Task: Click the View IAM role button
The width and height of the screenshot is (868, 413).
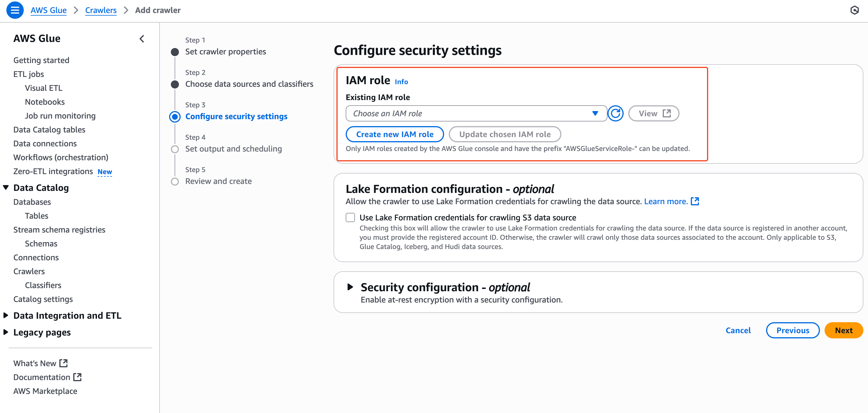Action: click(x=653, y=113)
